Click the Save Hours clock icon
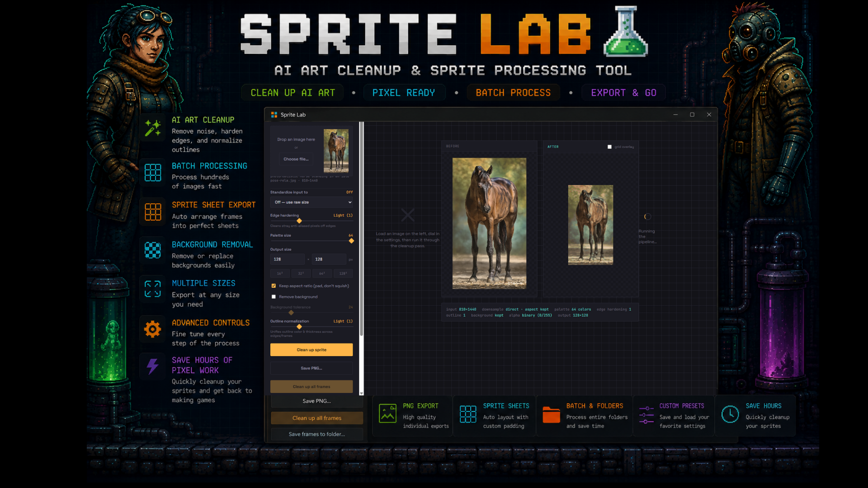This screenshot has height=488, width=868. (730, 414)
